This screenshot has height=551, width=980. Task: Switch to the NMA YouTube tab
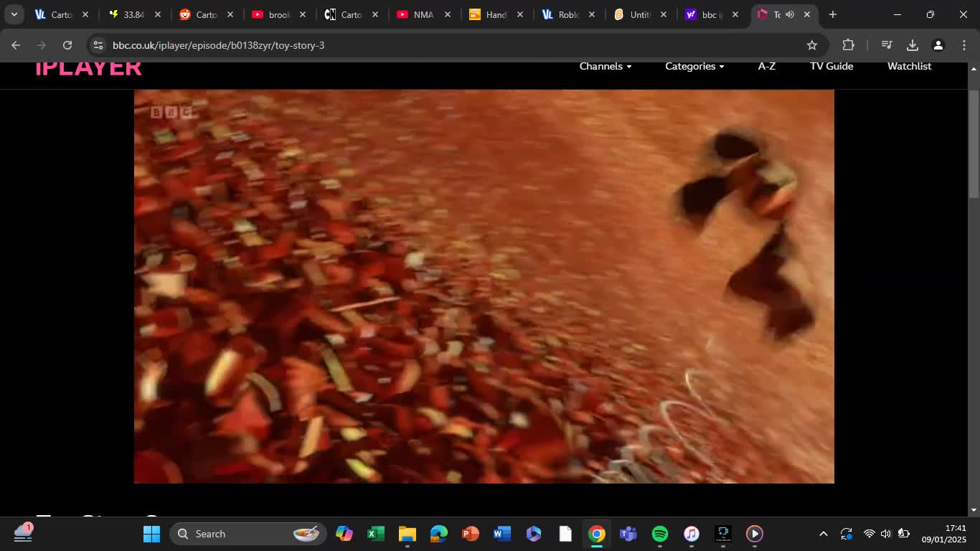click(423, 14)
